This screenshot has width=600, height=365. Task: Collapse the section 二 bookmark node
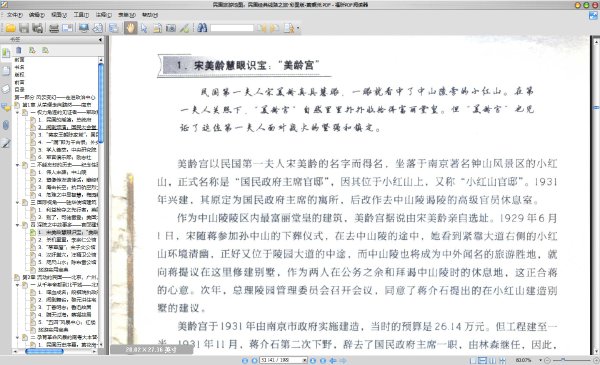pyautogui.click(x=18, y=165)
